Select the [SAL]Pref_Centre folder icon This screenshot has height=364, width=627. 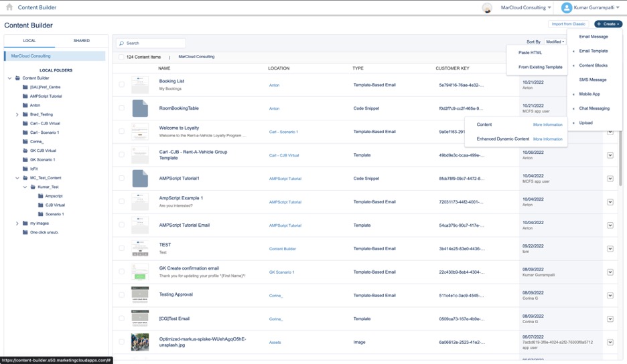[x=25, y=87]
